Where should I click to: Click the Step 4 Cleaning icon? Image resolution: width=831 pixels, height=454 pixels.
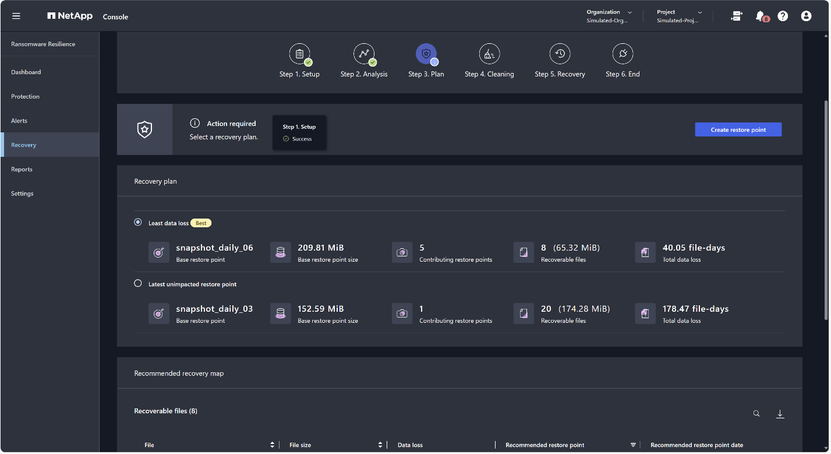click(489, 54)
